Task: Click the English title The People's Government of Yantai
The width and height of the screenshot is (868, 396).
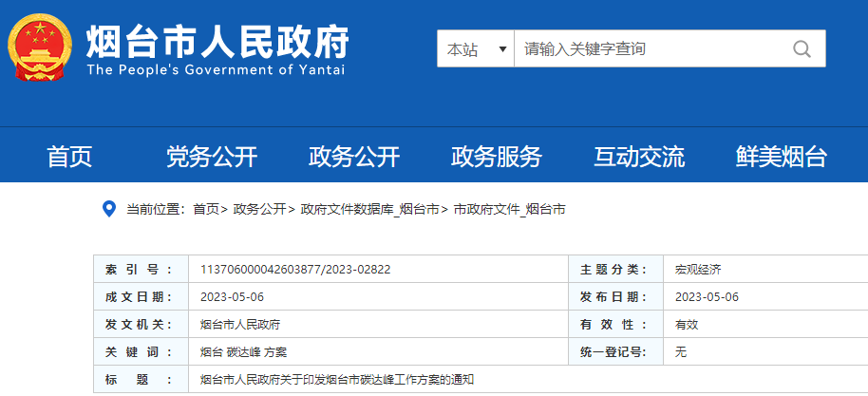Action: (x=216, y=70)
